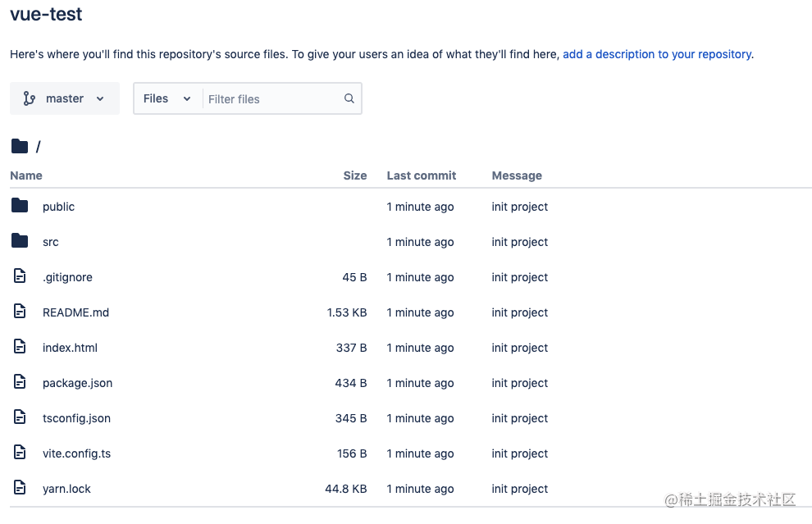Click the README.md file icon
Image resolution: width=812 pixels, height=524 pixels.
[x=20, y=312]
